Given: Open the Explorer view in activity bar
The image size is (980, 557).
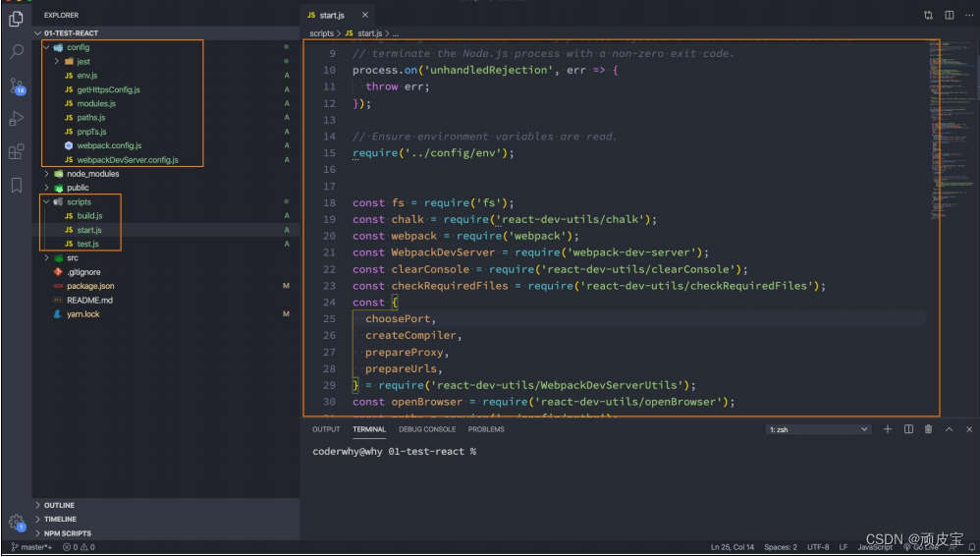Looking at the screenshot, I should click(x=17, y=19).
